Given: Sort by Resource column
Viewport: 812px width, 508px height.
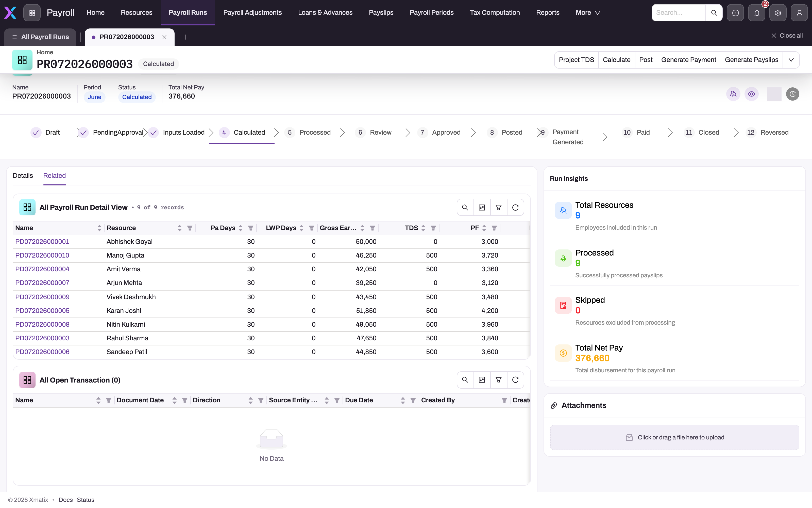Looking at the screenshot, I should pyautogui.click(x=179, y=228).
